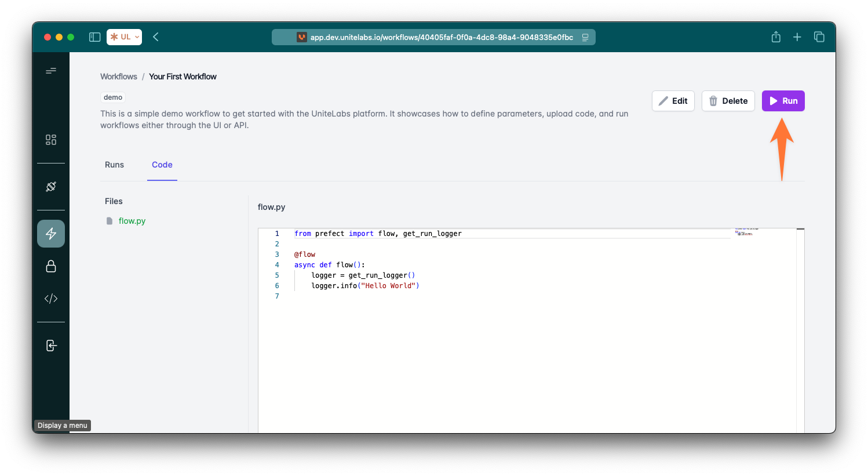Click line number 7 in the gutter
Image resolution: width=868 pixels, height=476 pixels.
pyautogui.click(x=277, y=296)
